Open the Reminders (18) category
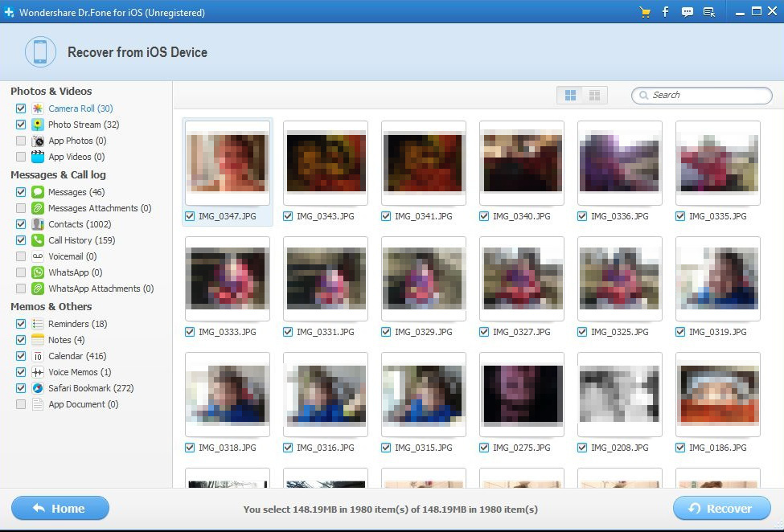The width and height of the screenshot is (784, 532). click(77, 324)
